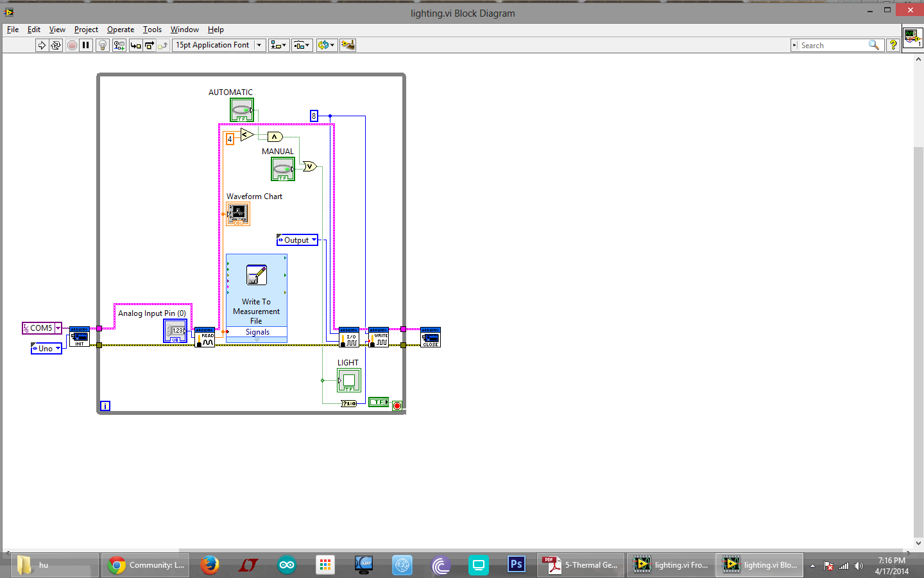Open Arduino IDE from the taskbar
This screenshot has height=578, width=924.
point(286,565)
